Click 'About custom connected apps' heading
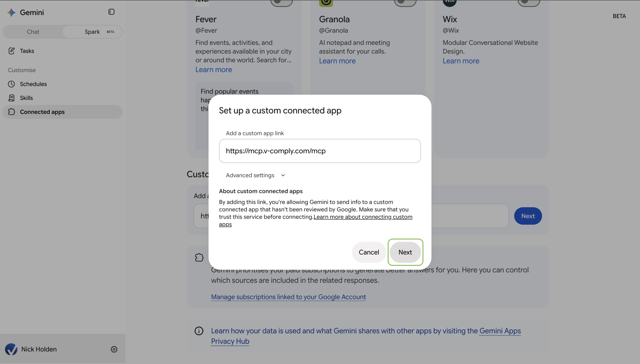 coord(260,191)
